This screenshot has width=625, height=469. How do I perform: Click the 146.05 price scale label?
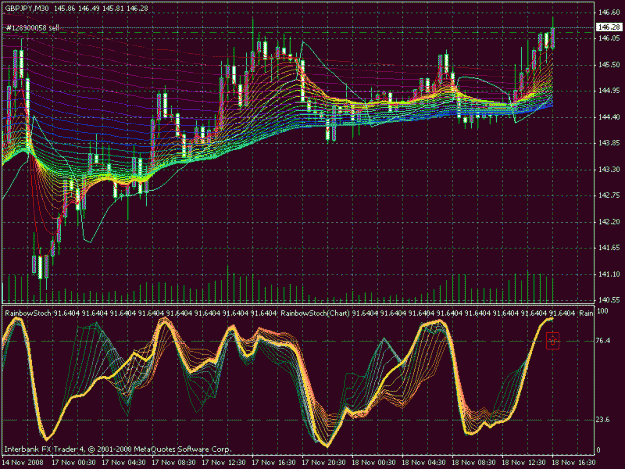pos(609,38)
